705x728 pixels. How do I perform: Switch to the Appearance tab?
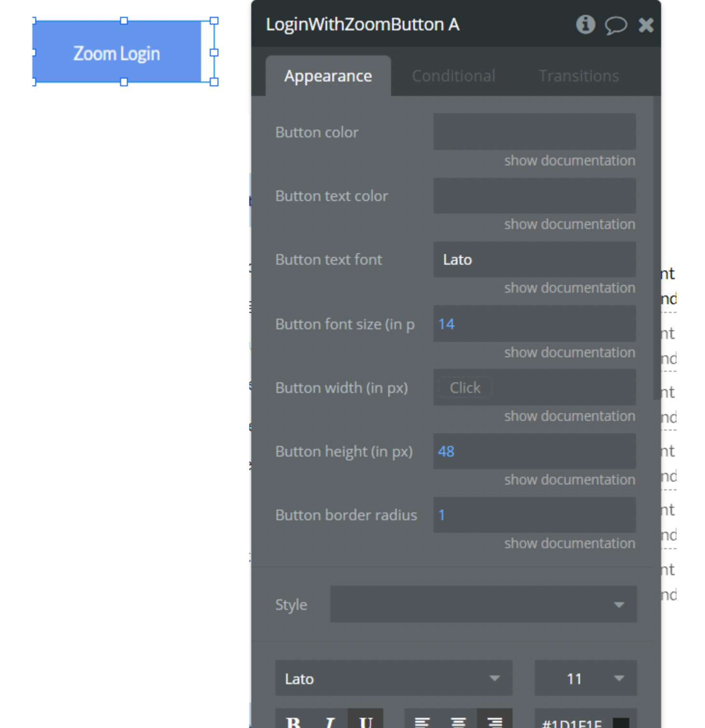(x=328, y=76)
